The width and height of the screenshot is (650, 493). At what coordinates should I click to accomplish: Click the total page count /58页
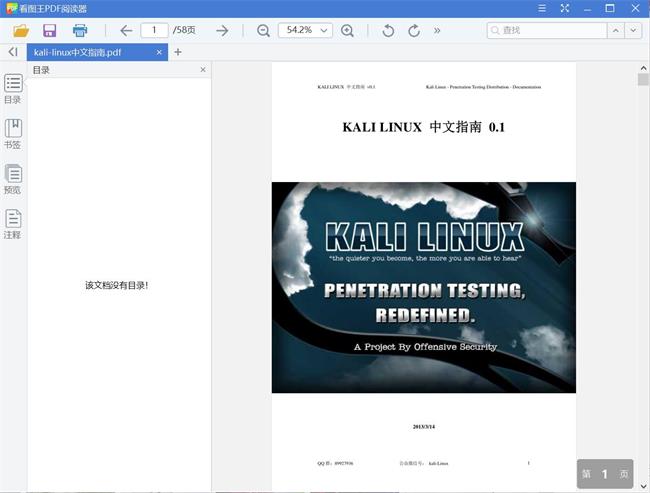184,30
